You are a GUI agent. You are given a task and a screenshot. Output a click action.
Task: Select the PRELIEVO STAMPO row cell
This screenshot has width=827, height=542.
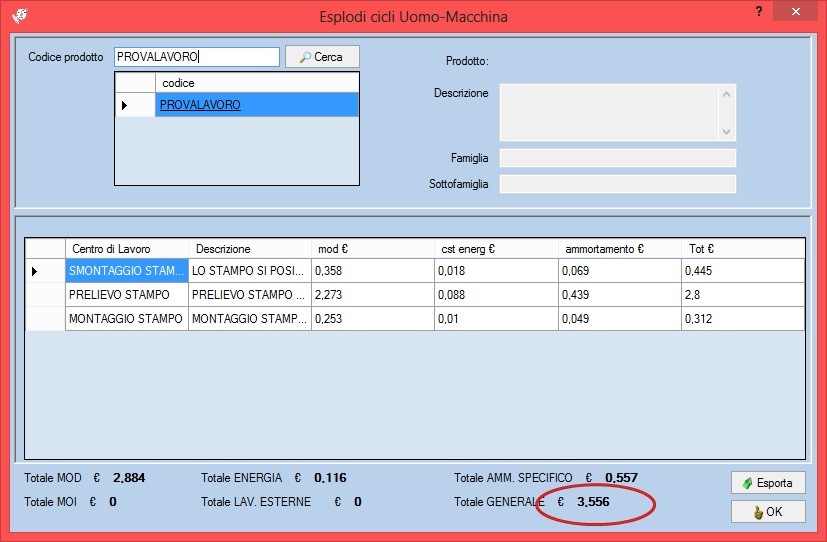[x=127, y=295]
